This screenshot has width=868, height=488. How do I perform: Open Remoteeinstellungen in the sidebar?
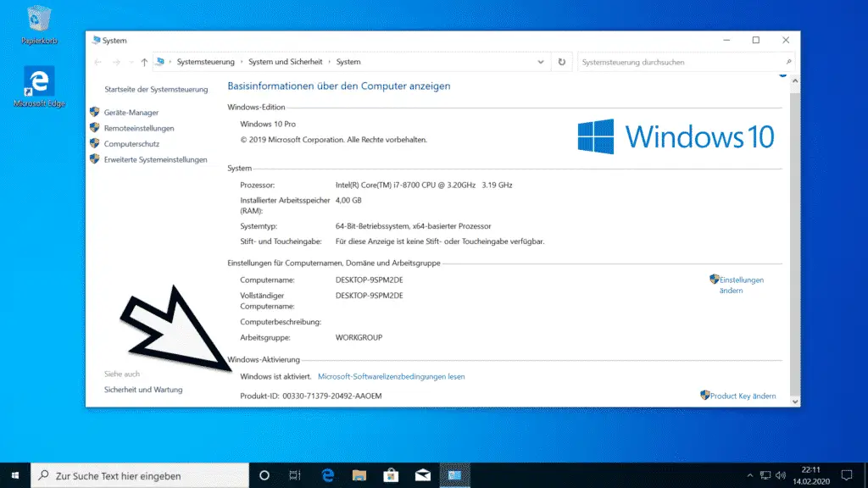point(139,128)
